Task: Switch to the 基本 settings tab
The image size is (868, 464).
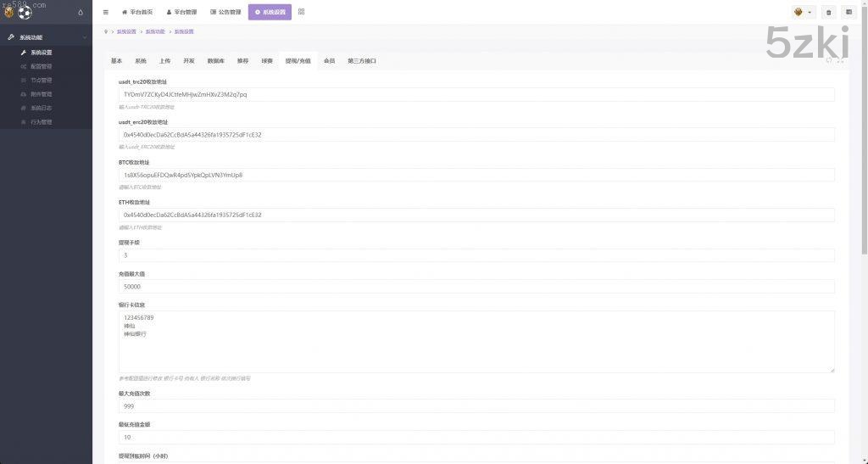Action: (x=116, y=61)
